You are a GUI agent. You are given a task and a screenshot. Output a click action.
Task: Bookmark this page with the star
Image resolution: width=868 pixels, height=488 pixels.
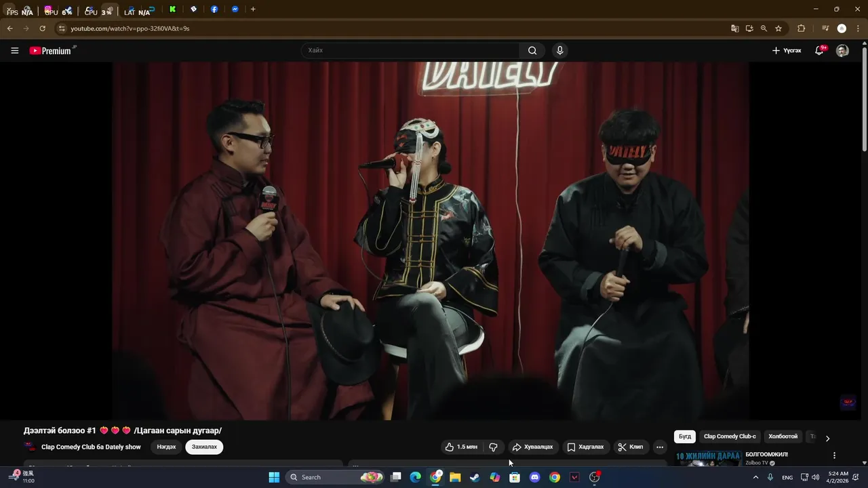(x=778, y=28)
